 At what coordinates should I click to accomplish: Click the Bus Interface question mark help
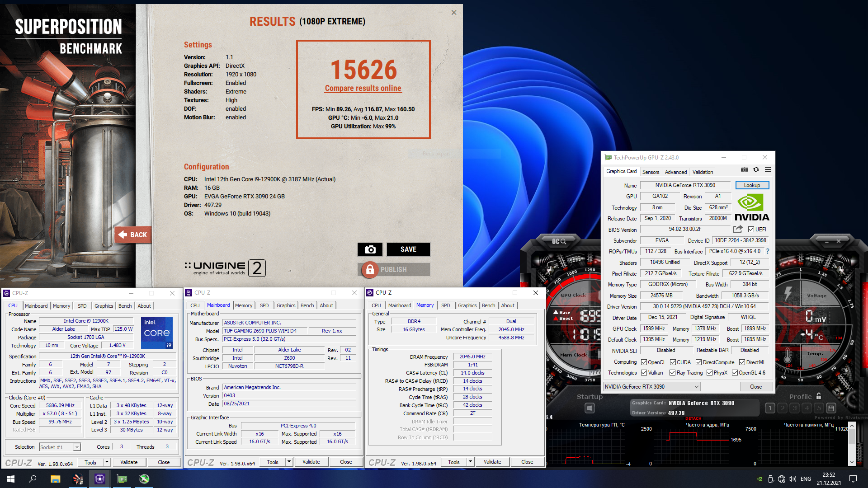click(767, 251)
